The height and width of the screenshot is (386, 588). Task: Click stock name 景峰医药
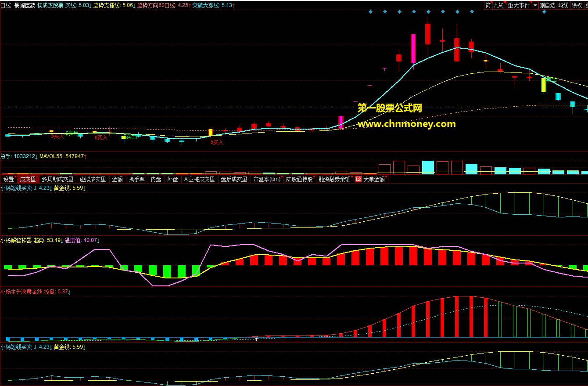coord(25,5)
